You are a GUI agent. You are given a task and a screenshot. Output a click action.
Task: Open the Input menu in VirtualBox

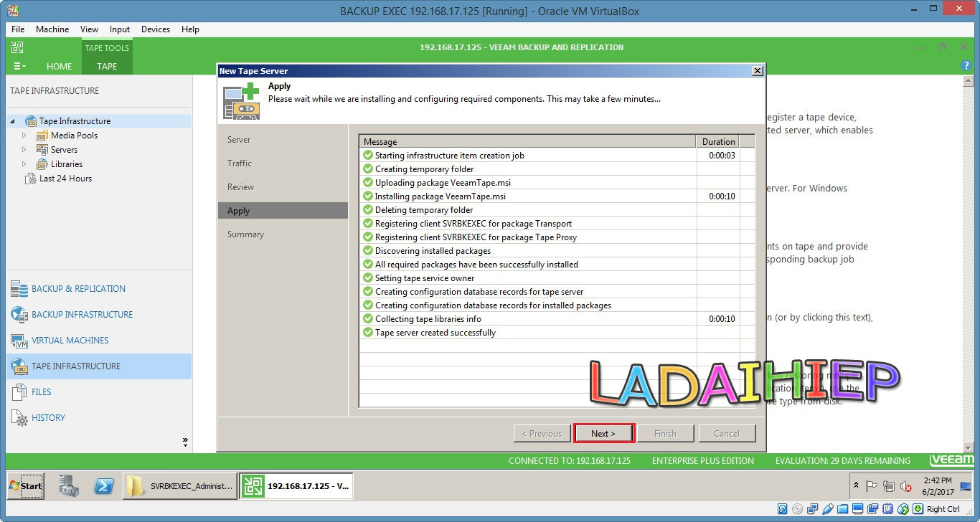tap(120, 29)
